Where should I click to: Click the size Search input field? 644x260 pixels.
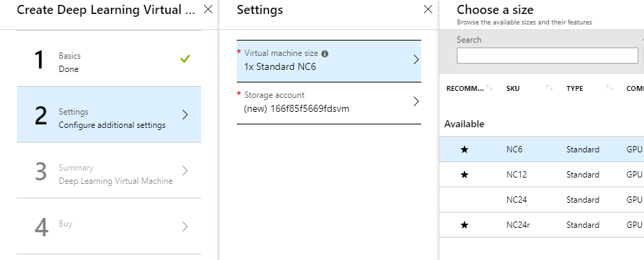pyautogui.click(x=548, y=55)
